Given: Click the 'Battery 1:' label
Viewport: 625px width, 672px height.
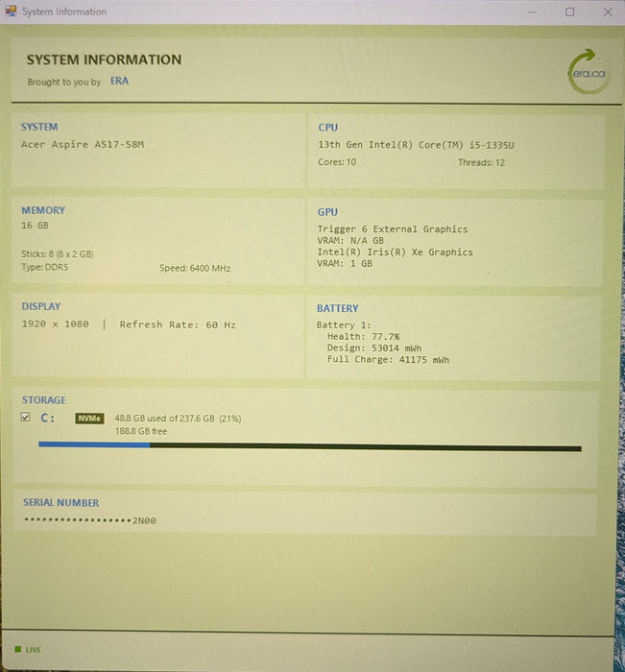Looking at the screenshot, I should (344, 324).
